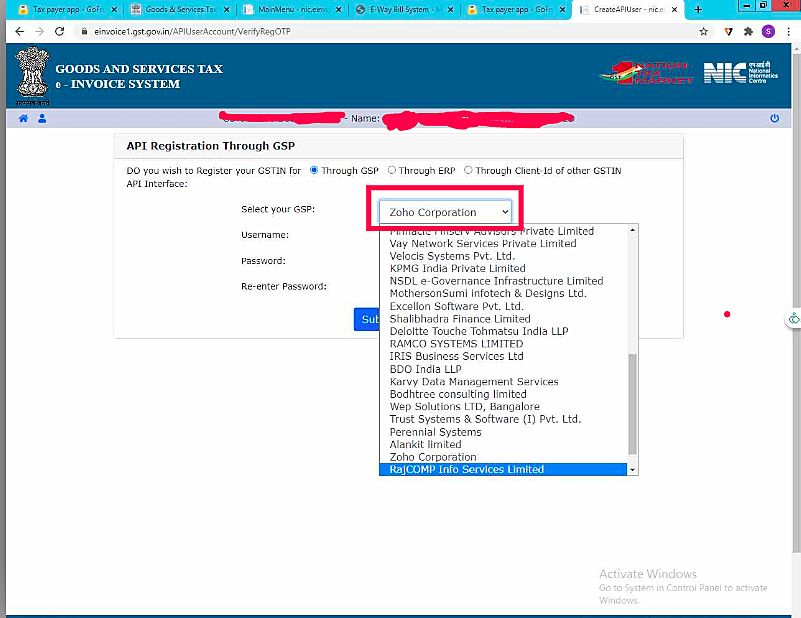This screenshot has height=618, width=801.
Task: Open the extensions puzzle icon
Action: coord(748,32)
